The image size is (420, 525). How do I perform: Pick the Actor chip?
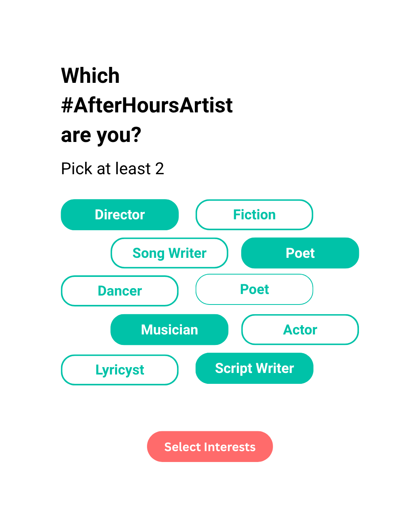[300, 330]
